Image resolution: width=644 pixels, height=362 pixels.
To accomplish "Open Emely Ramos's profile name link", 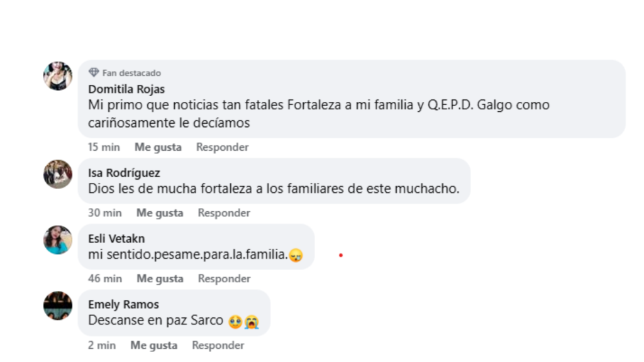I will (x=123, y=304).
